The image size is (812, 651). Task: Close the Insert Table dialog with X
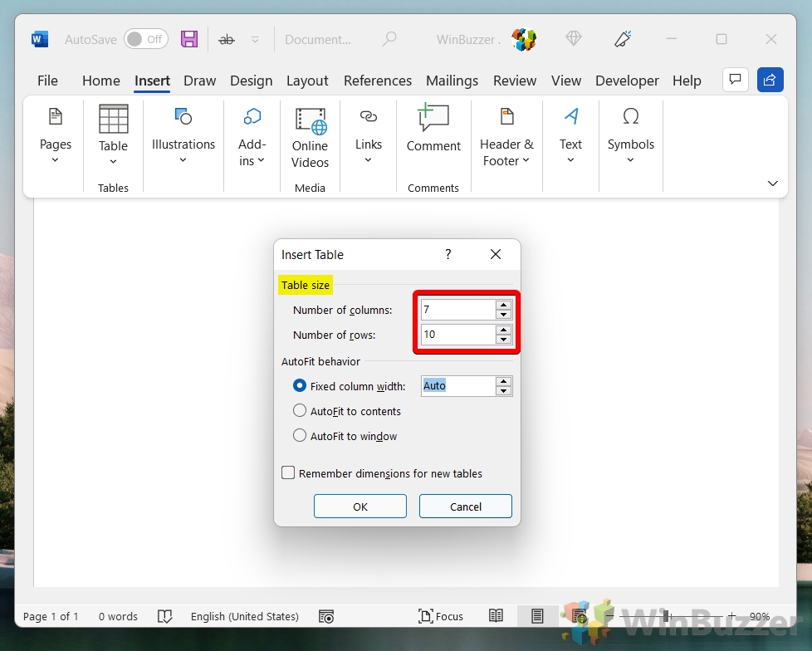pyautogui.click(x=496, y=254)
